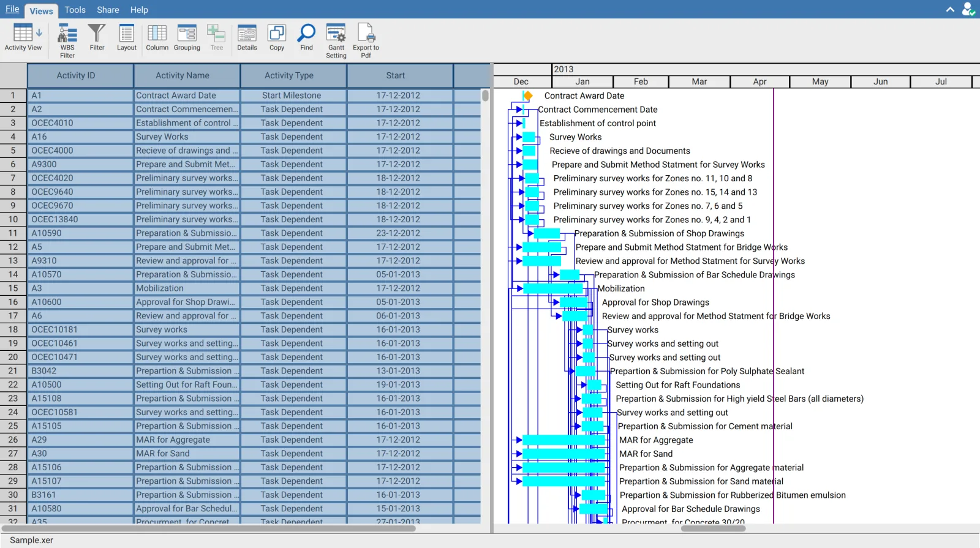Click the start date '23-12-2012'

point(400,233)
